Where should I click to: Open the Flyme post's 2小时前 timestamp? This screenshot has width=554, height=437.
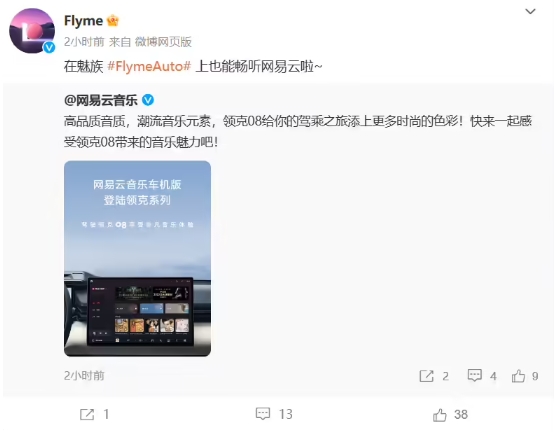pyautogui.click(x=84, y=42)
